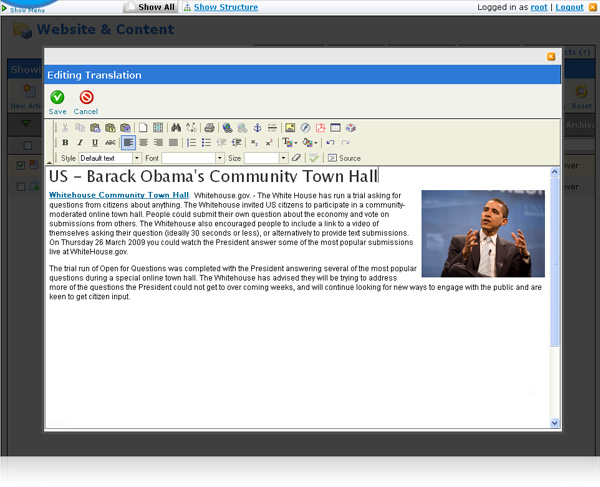This screenshot has height=487, width=600.
Task: Click the Insert Flash icon
Action: point(305,127)
